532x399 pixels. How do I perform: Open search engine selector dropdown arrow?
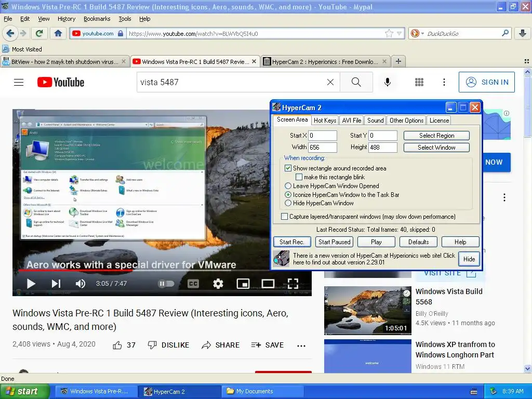pyautogui.click(x=423, y=34)
